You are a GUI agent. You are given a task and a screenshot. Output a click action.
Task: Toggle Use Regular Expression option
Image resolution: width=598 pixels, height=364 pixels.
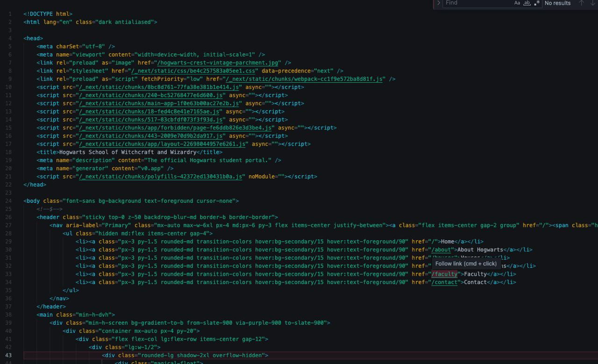point(537,3)
